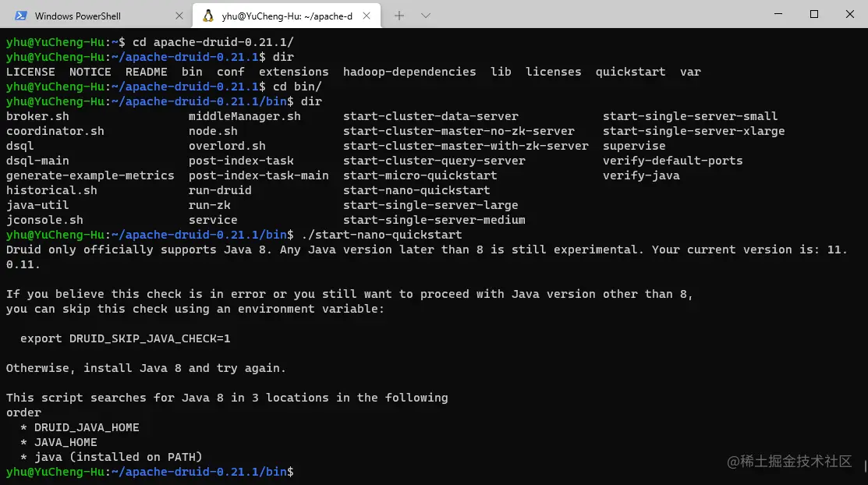The image size is (868, 485).
Task: Close the Windows PowerShell tab
Action: [x=179, y=16]
